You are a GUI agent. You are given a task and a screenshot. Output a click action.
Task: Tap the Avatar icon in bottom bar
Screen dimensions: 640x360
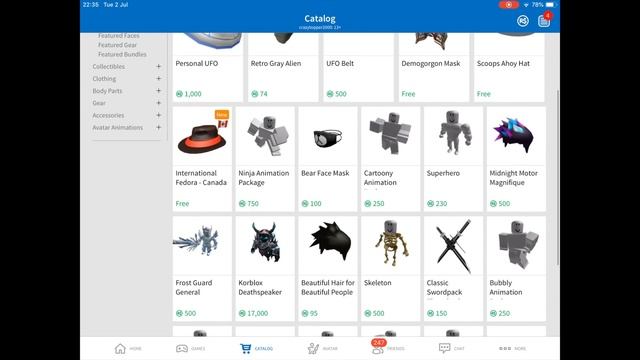coord(313,349)
